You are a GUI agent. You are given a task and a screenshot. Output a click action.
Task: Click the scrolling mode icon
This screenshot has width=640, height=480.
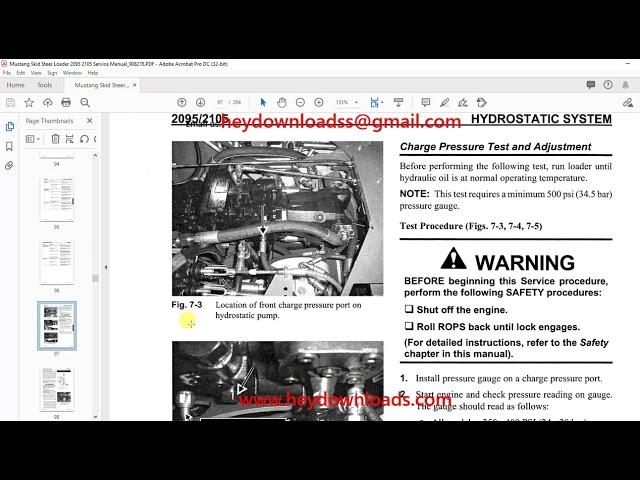coord(398,102)
